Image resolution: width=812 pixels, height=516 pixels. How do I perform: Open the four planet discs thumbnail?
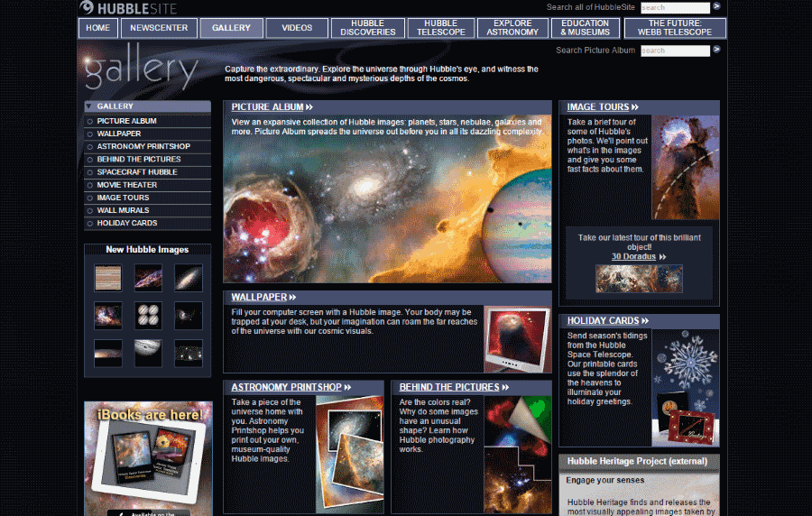pyautogui.click(x=148, y=316)
